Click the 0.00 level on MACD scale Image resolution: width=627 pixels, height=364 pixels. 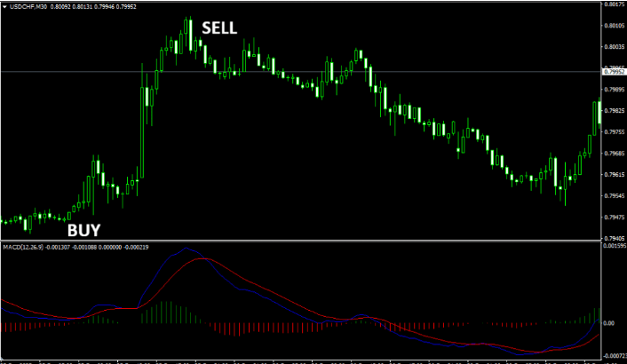610,323
